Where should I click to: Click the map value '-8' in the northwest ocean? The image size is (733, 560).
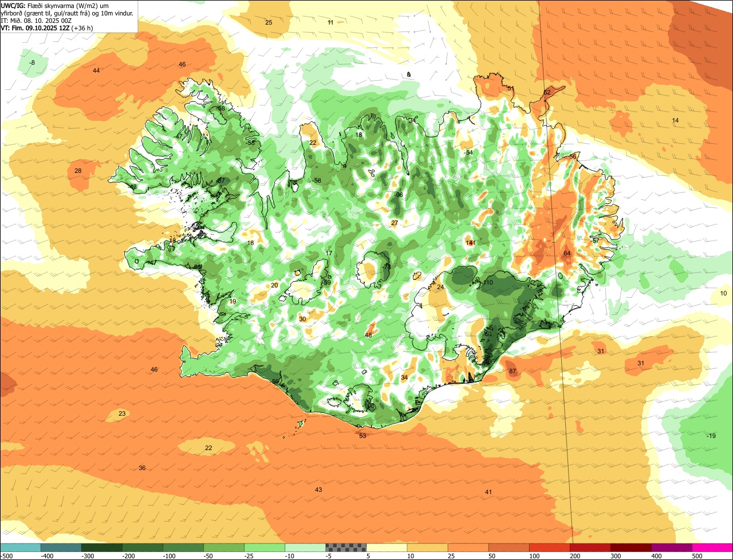[32, 62]
